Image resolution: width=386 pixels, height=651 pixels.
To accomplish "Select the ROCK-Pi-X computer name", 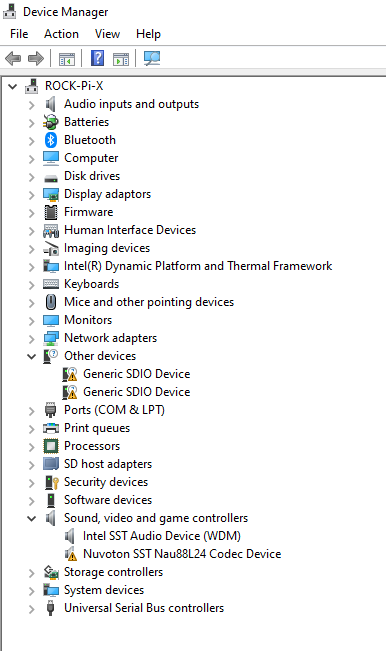I will click(x=74, y=86).
